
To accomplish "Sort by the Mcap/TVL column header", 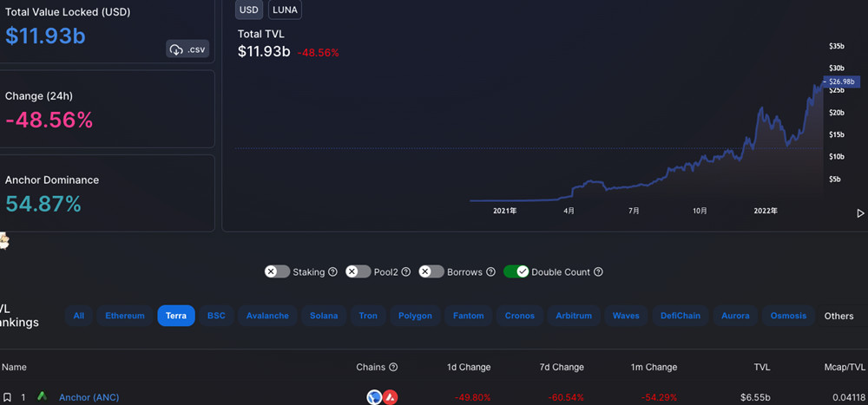I will click(845, 367).
